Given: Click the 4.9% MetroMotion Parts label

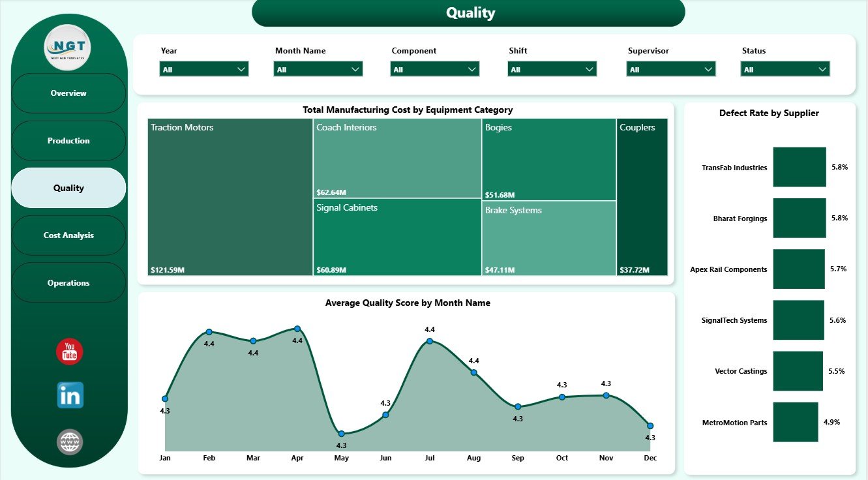Looking at the screenshot, I should pyautogui.click(x=831, y=422).
